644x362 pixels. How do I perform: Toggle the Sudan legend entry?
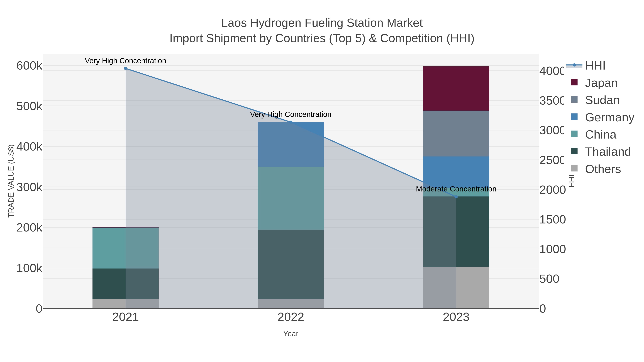click(x=595, y=100)
